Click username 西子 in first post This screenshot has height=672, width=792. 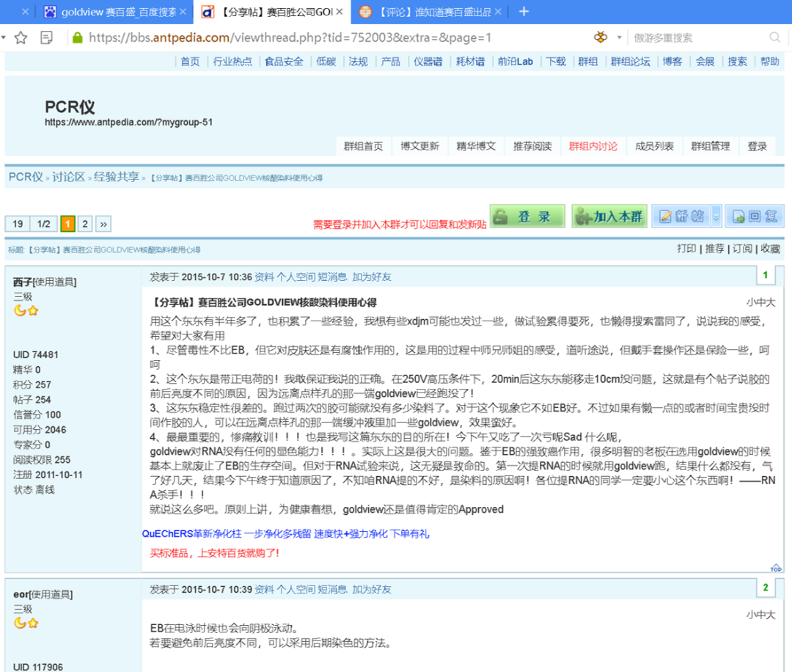(23, 282)
